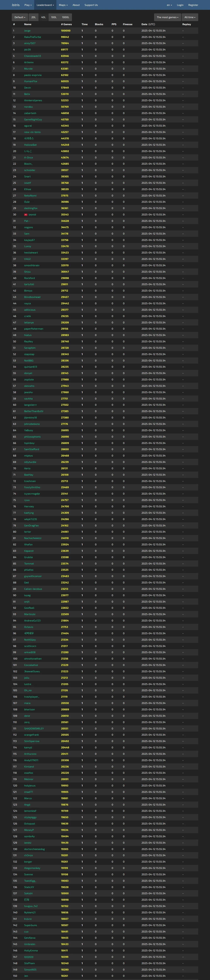Viewport: 210px width, 980px height.
Task: Open Support Us page
Action: 91,5
